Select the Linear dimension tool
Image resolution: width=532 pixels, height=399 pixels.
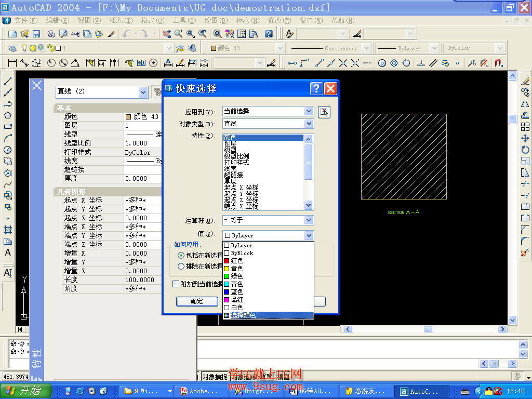click(x=12, y=63)
